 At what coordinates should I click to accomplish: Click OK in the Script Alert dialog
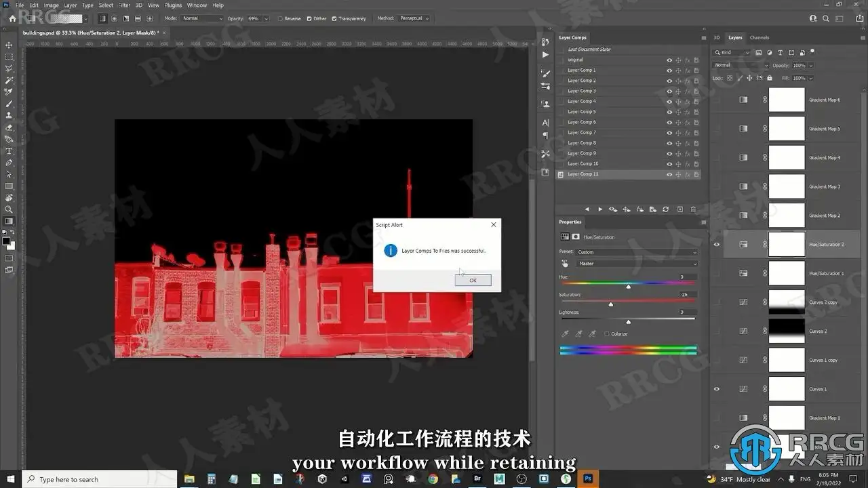coord(473,280)
